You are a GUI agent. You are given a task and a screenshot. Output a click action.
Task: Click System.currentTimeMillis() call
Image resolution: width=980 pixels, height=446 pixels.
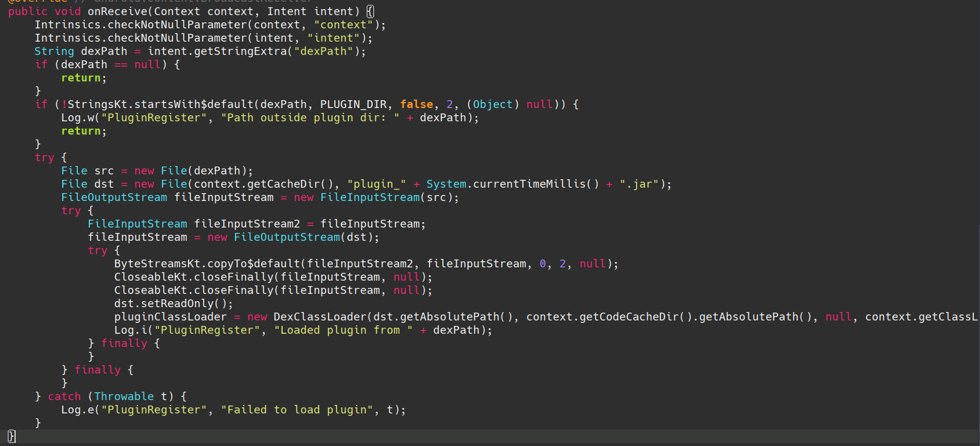513,184
